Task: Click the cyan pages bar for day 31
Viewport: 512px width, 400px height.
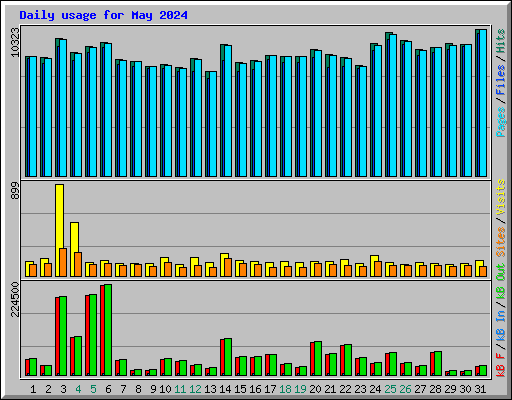Action: point(483,103)
